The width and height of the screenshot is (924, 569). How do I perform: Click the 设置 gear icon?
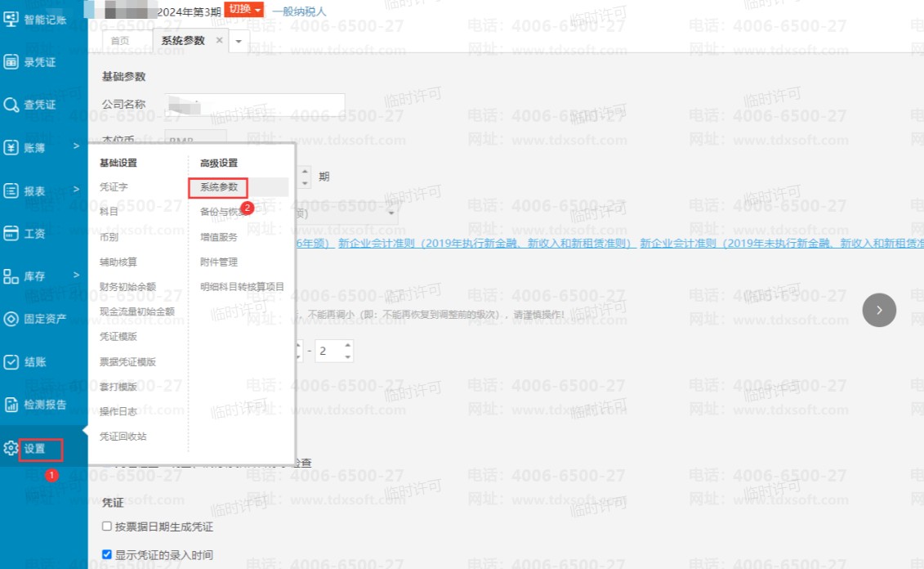[11, 448]
